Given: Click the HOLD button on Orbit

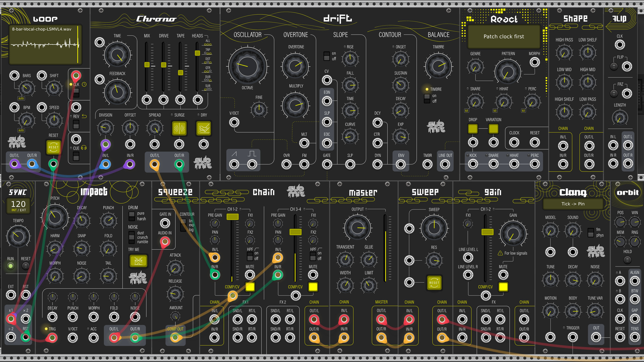Looking at the screenshot, I should click(627, 260).
